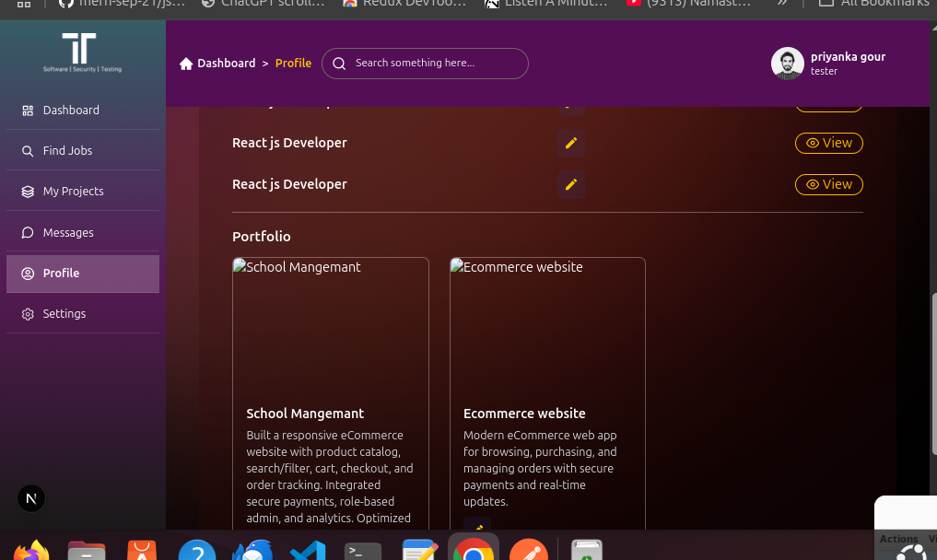Open Settings from the sidebar
This screenshot has width=937, height=560.
click(x=64, y=314)
